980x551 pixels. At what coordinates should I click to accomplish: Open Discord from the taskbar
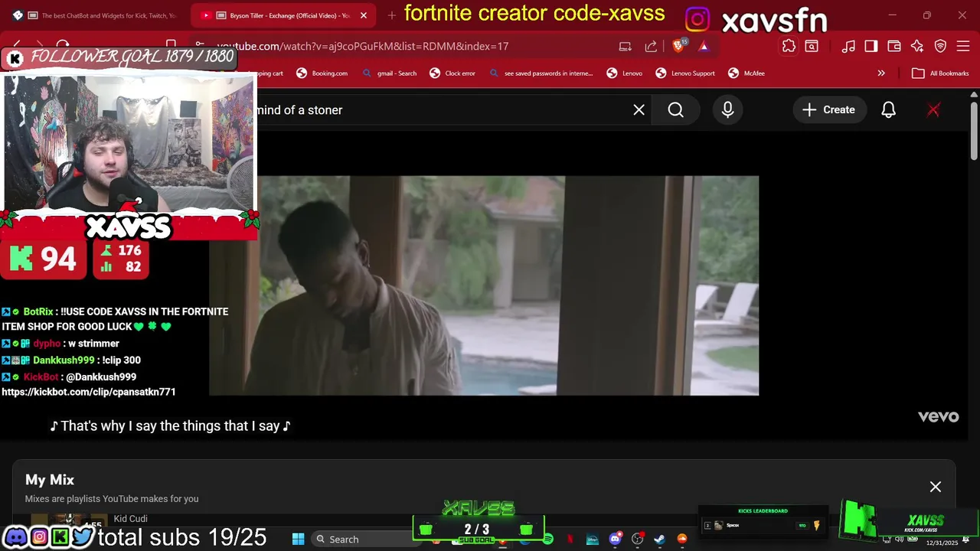(x=615, y=540)
